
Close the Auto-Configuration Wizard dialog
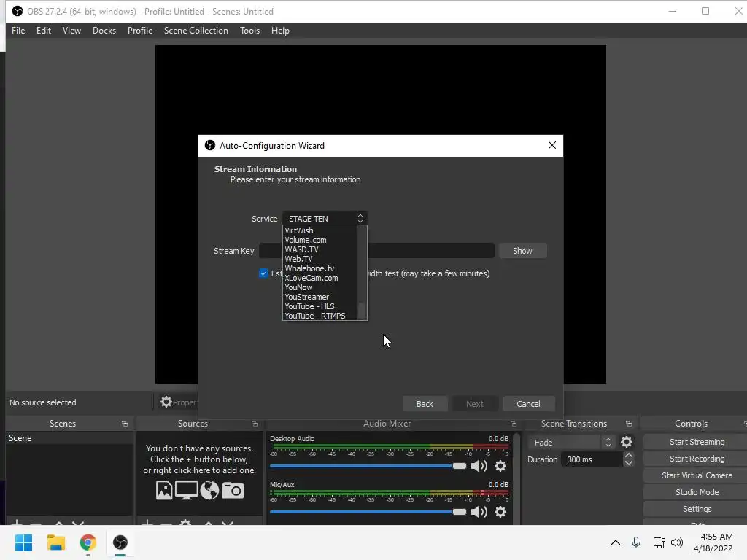(x=552, y=145)
